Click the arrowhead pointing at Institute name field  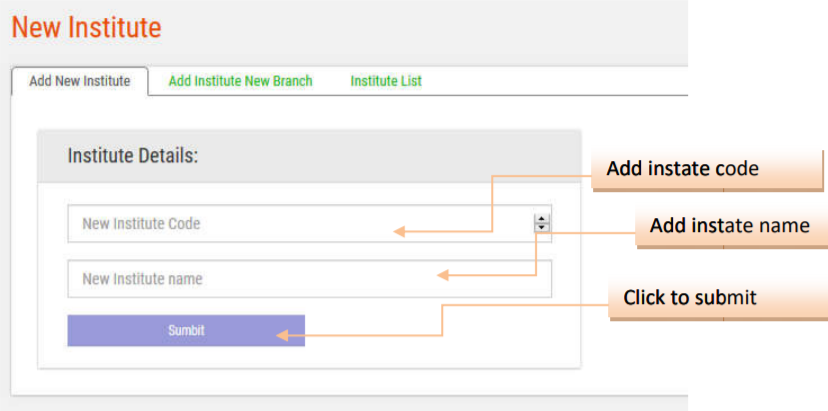[443, 274]
